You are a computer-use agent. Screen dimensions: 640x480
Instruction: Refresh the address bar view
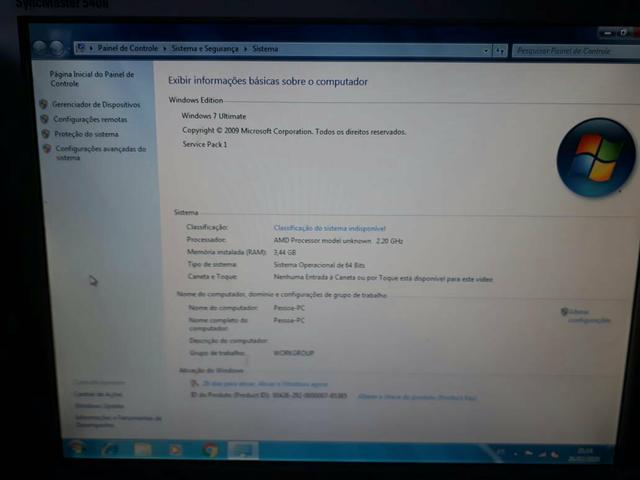click(500, 51)
